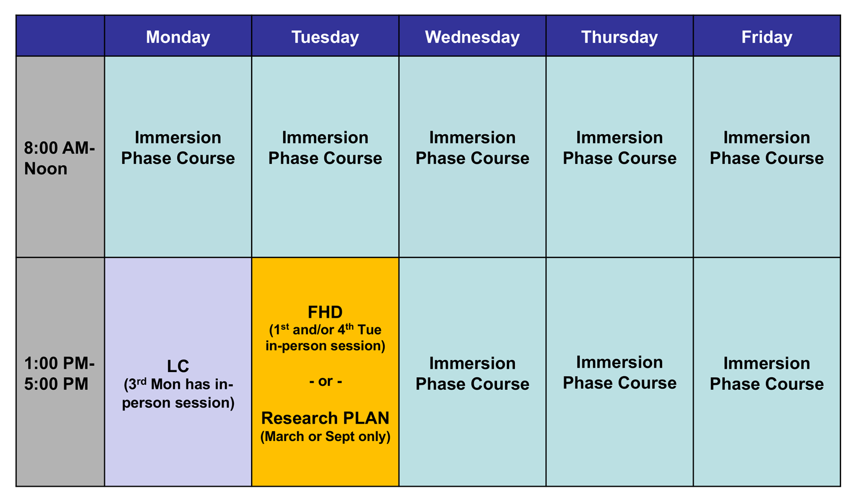
Task: Click Friday morning Immersion Phase Course cell
Action: (x=767, y=157)
